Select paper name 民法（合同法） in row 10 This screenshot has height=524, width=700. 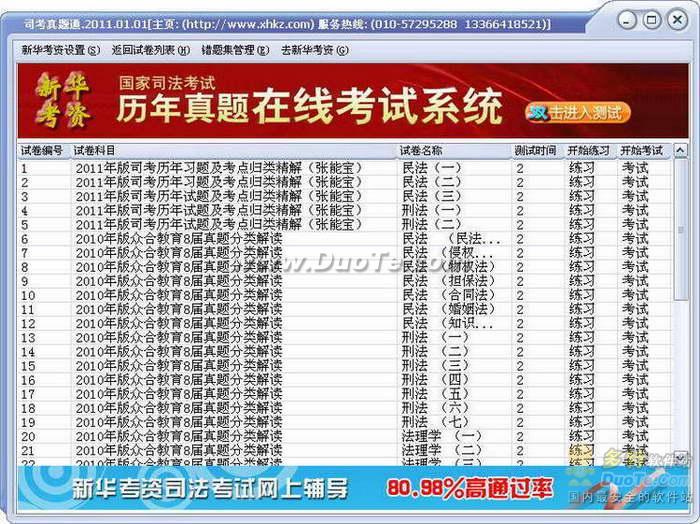click(x=449, y=295)
